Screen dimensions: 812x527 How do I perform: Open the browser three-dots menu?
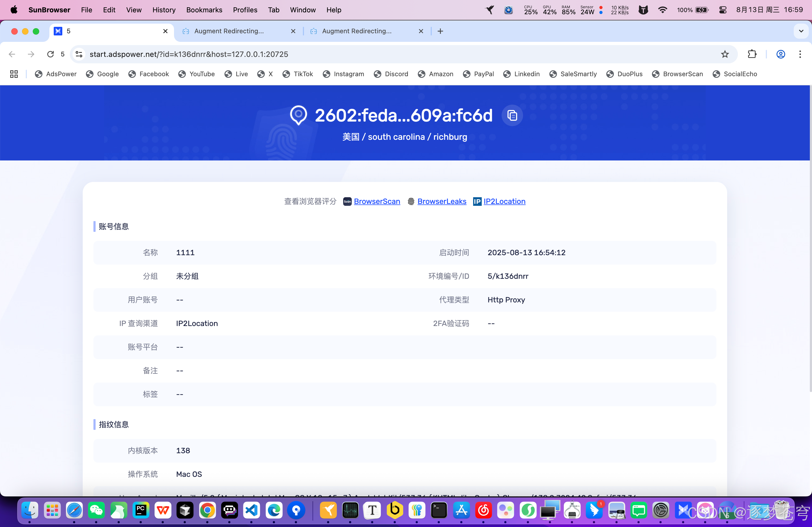tap(800, 54)
